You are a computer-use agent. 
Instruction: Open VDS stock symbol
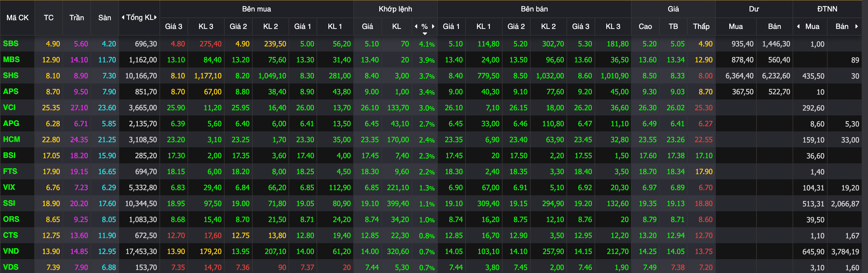click(x=11, y=267)
